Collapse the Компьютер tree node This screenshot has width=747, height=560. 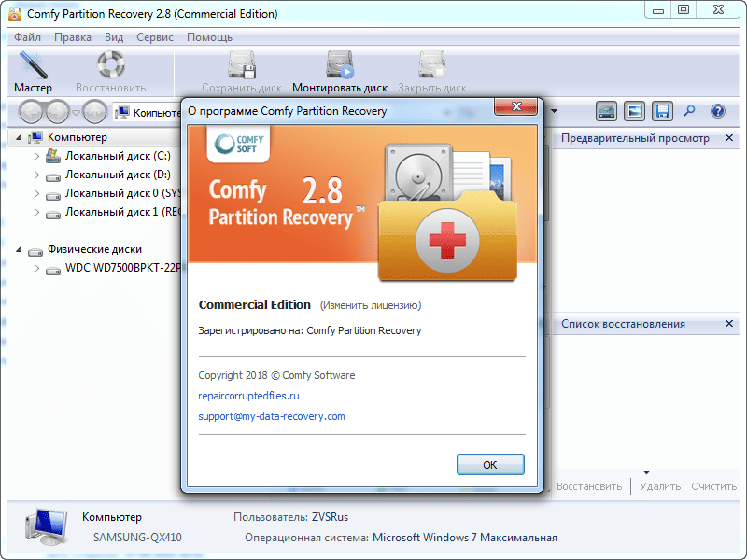tap(19, 137)
